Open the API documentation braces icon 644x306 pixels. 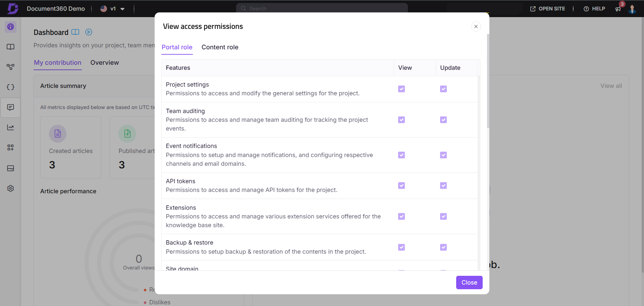coord(10,87)
